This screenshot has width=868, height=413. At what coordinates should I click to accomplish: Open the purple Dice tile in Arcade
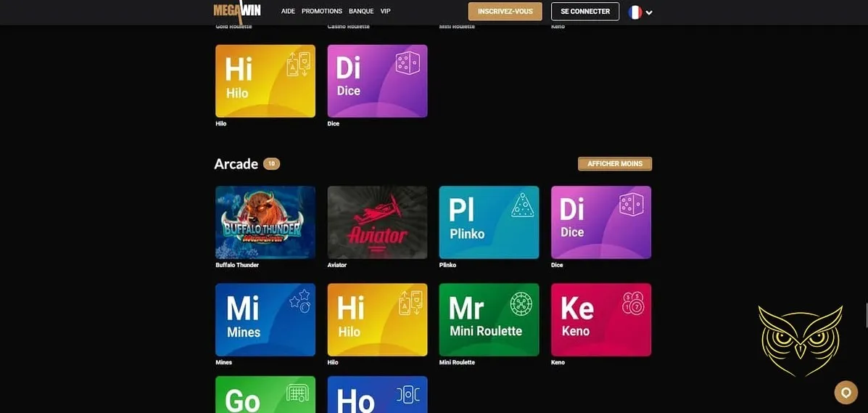[600, 222]
